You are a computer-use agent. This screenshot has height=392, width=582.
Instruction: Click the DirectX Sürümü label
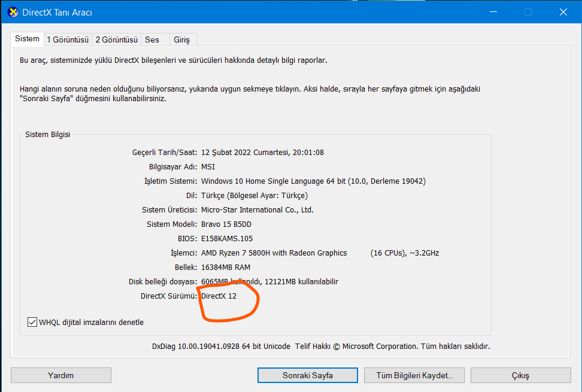[x=169, y=296]
